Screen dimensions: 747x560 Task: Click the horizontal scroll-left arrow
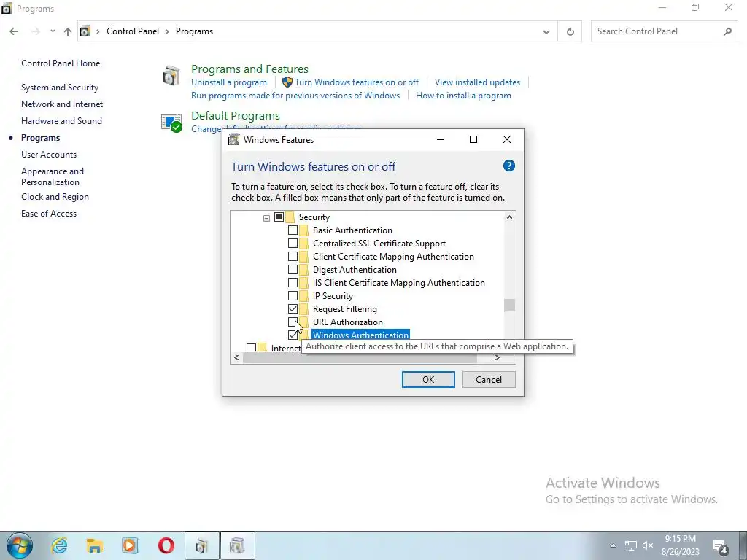pyautogui.click(x=237, y=357)
